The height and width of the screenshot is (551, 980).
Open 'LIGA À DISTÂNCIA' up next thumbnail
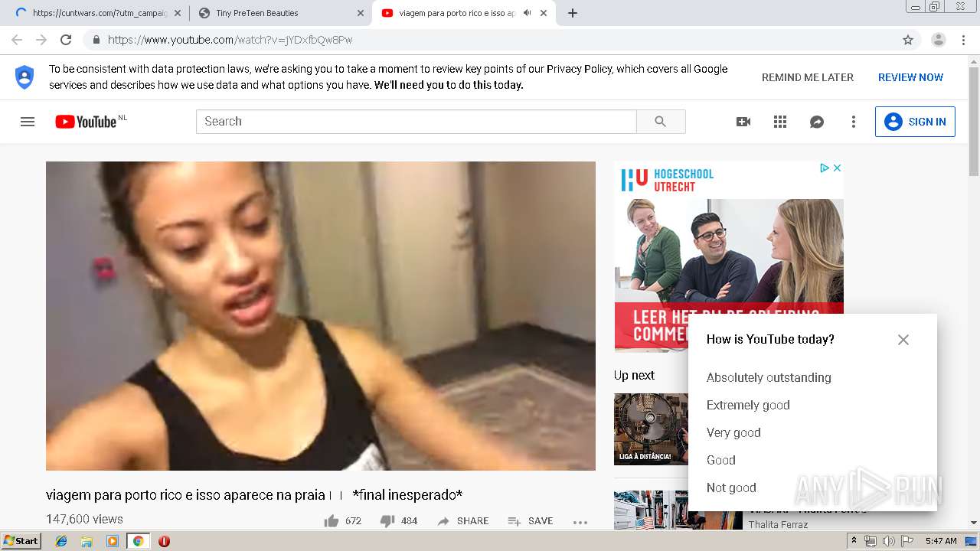[x=651, y=429]
